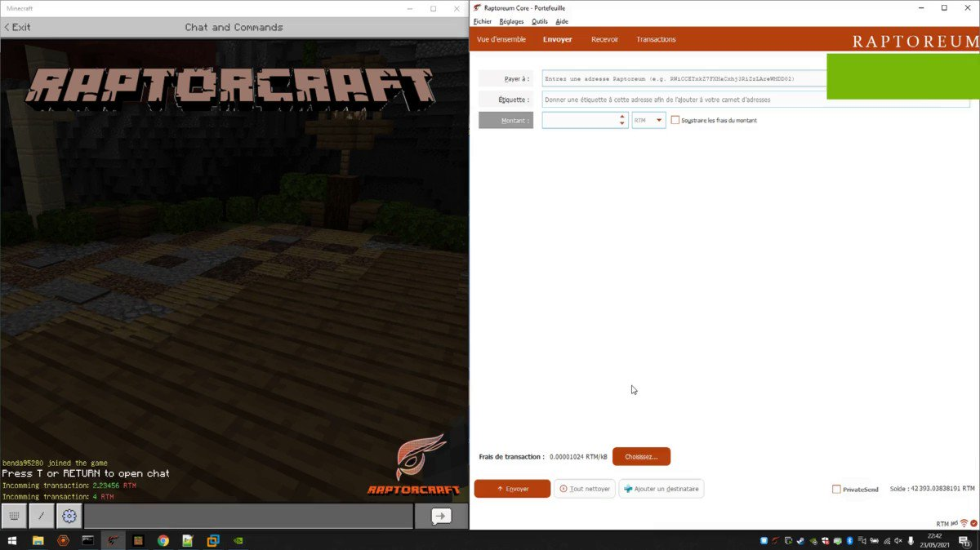Image resolution: width=980 pixels, height=550 pixels.
Task: Increase the Montant value with up arrow
Action: (x=622, y=117)
